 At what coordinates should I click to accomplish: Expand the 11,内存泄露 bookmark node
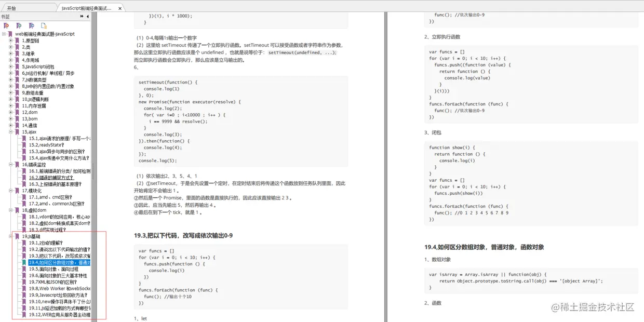coord(11,105)
